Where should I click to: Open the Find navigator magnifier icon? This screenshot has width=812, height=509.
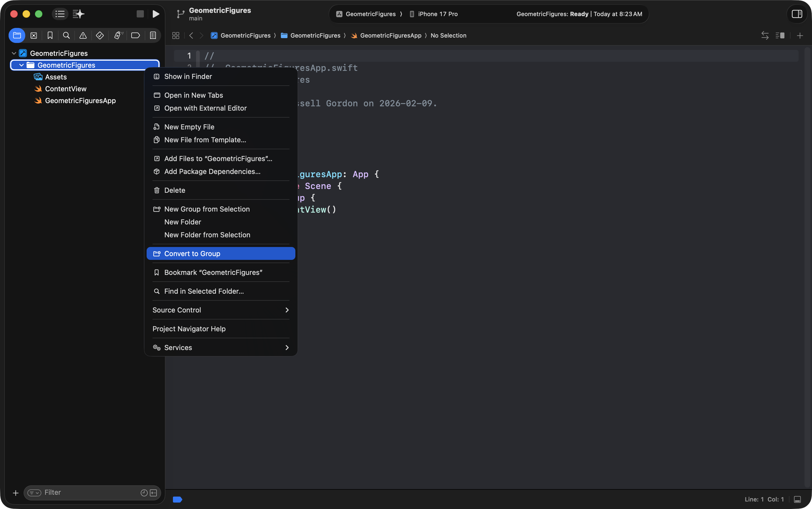pyautogui.click(x=66, y=35)
